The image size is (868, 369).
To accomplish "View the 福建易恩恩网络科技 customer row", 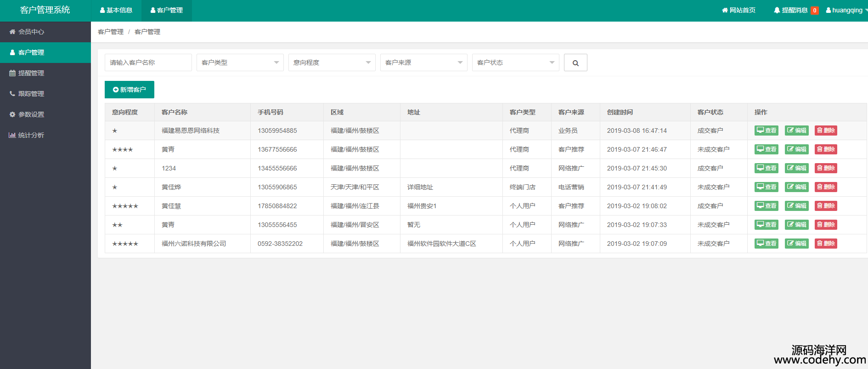I will coord(767,131).
